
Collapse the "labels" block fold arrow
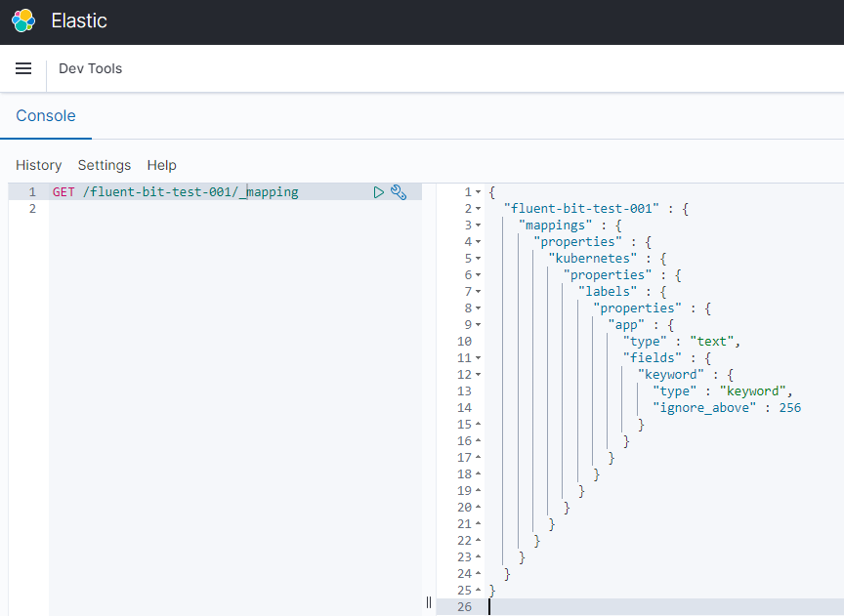[x=478, y=292]
